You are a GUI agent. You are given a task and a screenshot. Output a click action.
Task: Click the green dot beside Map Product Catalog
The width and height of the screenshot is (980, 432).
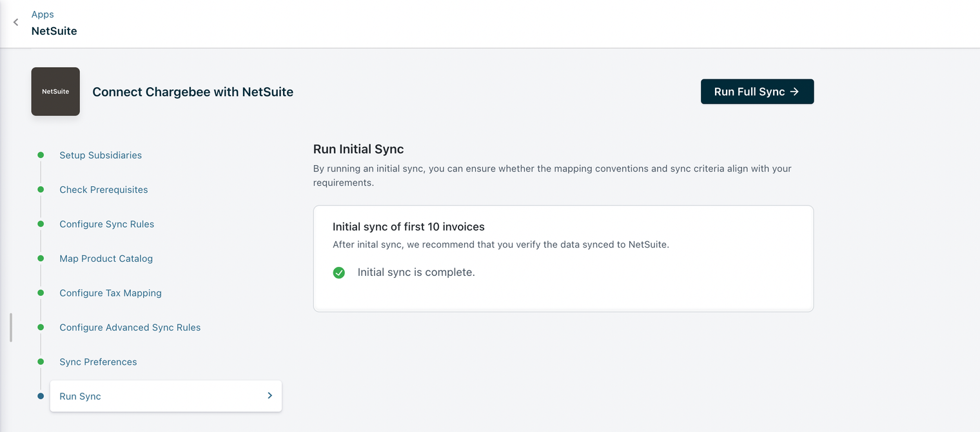(41, 259)
